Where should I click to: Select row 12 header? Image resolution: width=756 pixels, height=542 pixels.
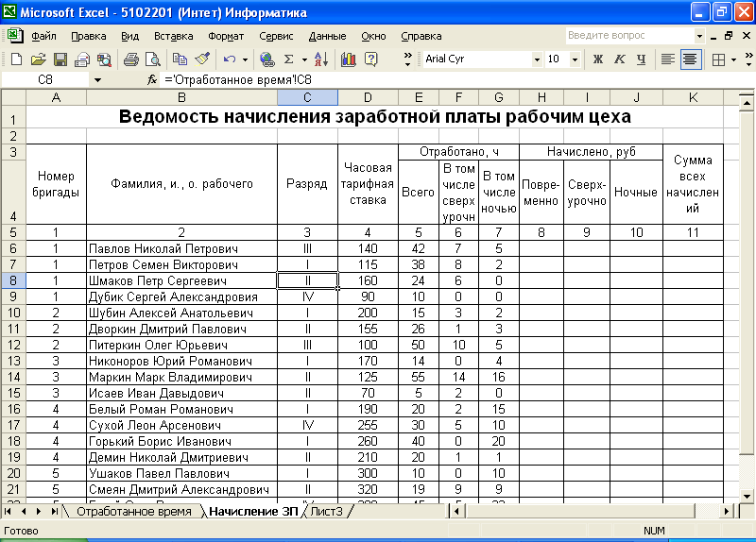(x=13, y=345)
